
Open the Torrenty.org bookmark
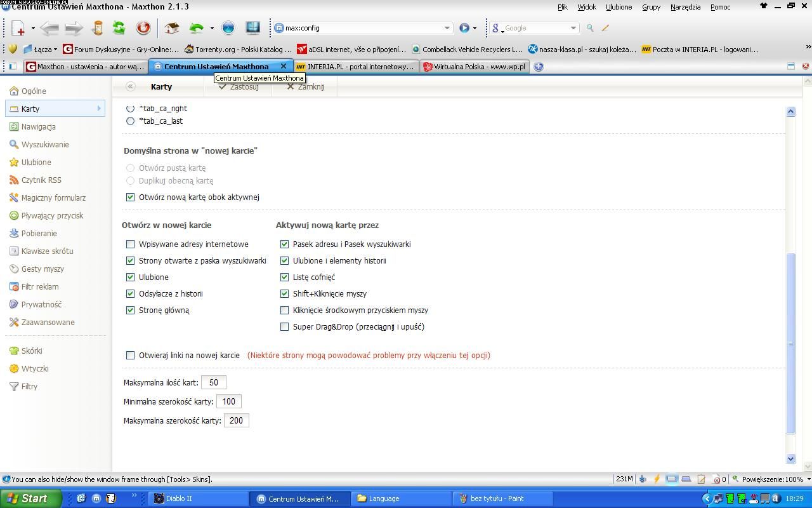click(x=238, y=49)
